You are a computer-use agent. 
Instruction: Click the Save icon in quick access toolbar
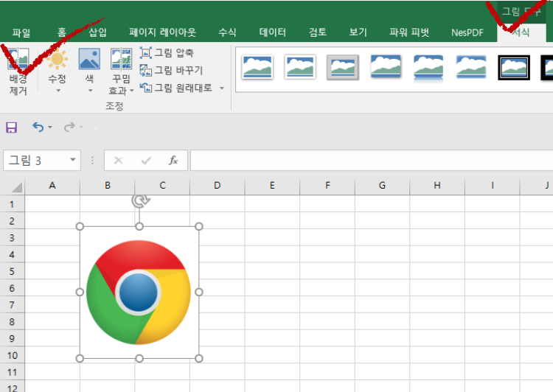click(11, 127)
